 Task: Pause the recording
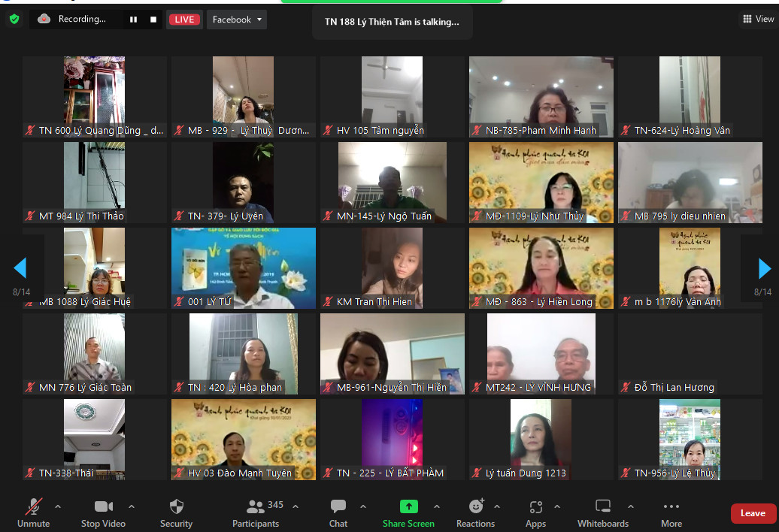point(133,20)
